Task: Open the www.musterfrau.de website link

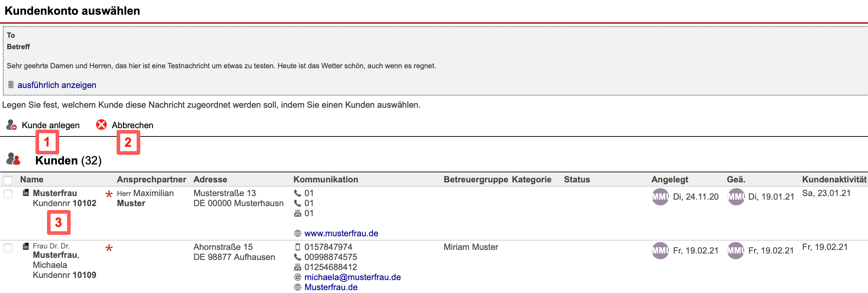Action: pos(341,233)
